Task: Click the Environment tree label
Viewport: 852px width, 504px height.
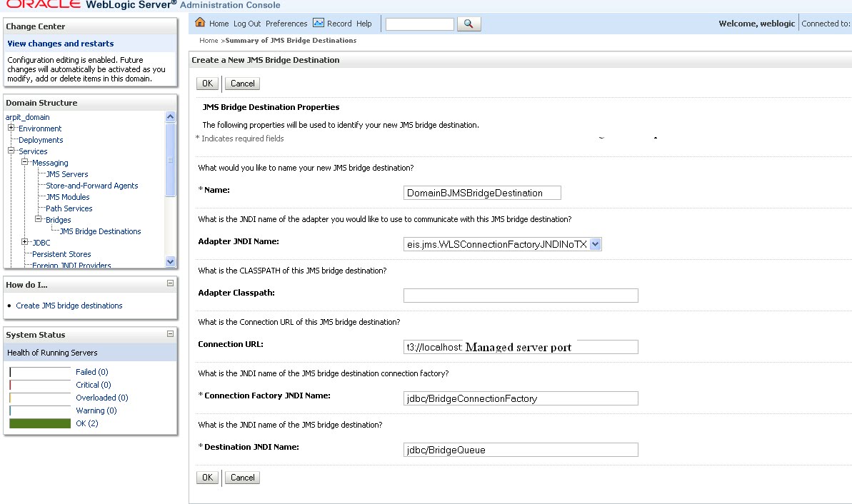Action: [40, 128]
